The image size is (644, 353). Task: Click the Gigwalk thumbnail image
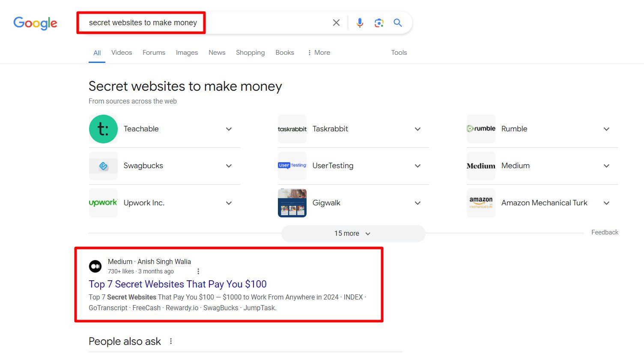point(292,203)
